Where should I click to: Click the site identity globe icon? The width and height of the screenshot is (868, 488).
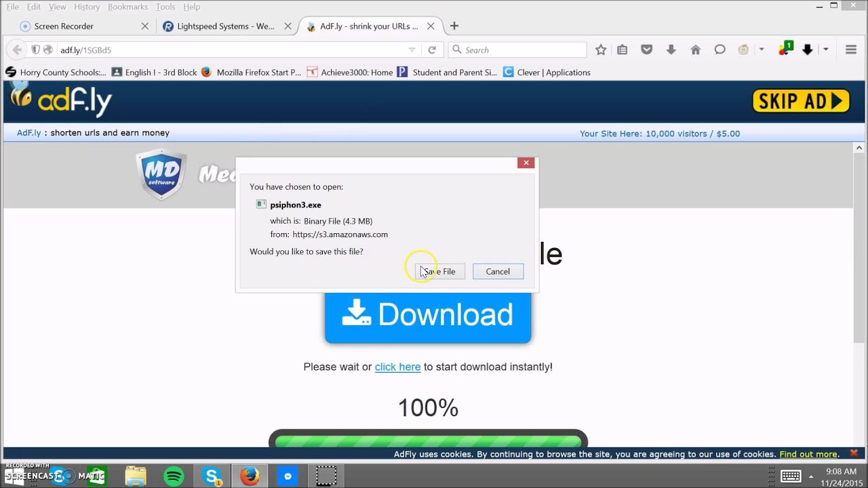click(47, 49)
